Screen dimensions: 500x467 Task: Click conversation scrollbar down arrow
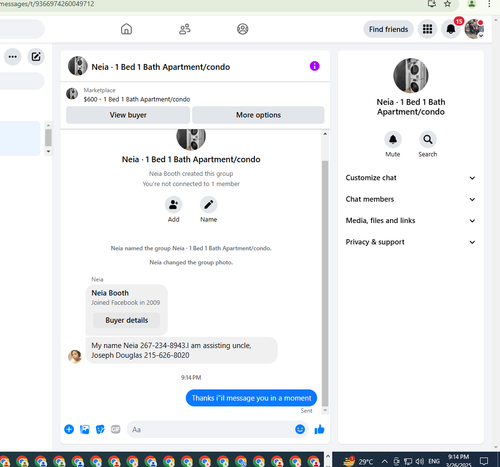325,410
